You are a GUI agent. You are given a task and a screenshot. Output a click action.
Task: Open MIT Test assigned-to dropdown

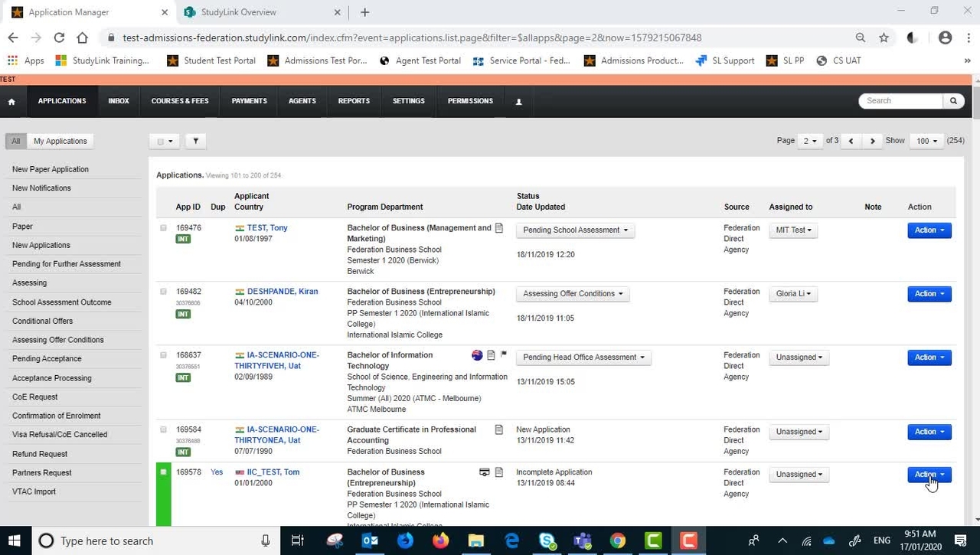[793, 230]
